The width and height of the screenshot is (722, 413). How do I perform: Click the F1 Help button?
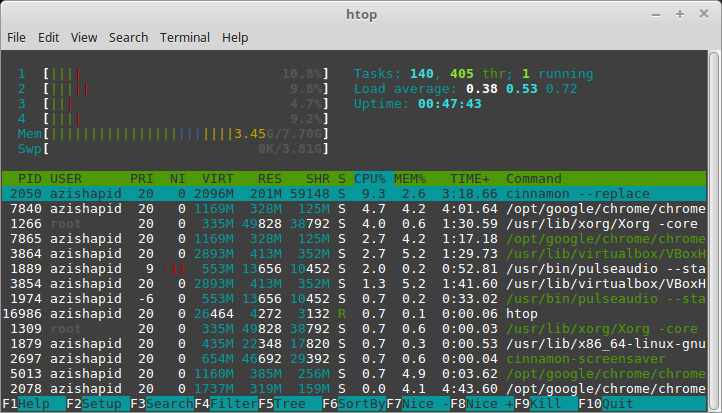pyautogui.click(x=29, y=405)
